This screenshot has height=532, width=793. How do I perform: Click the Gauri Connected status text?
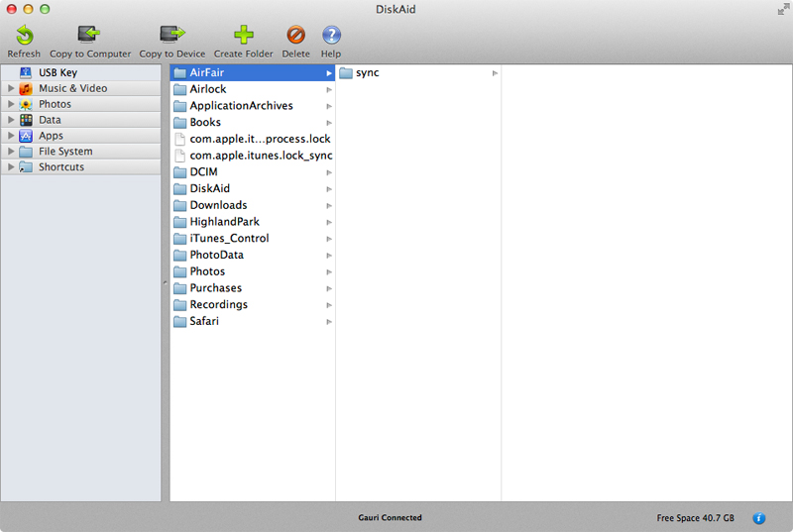coord(390,517)
